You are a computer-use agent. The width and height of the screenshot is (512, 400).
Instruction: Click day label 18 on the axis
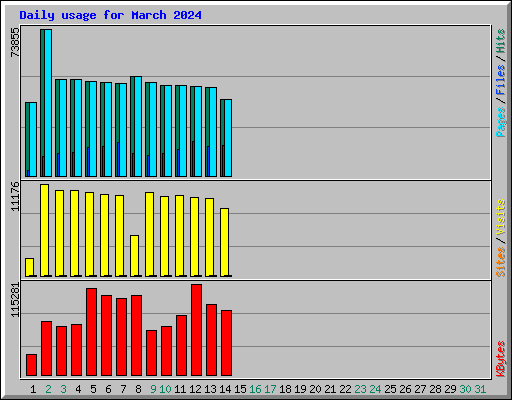pyautogui.click(x=285, y=389)
